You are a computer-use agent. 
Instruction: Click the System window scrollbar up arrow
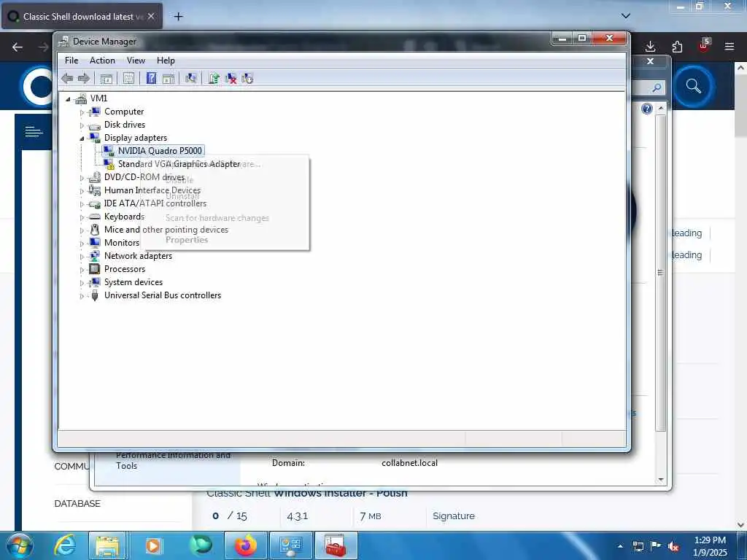(661, 109)
